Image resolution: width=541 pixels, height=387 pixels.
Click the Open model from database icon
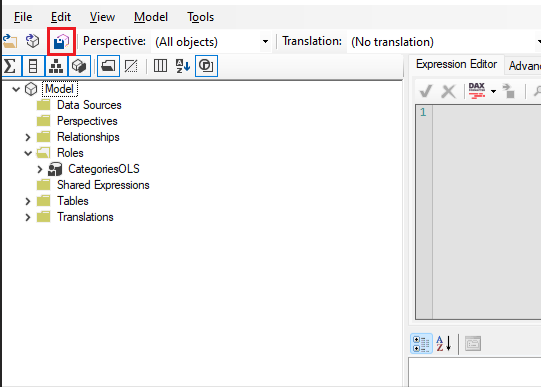[33, 41]
